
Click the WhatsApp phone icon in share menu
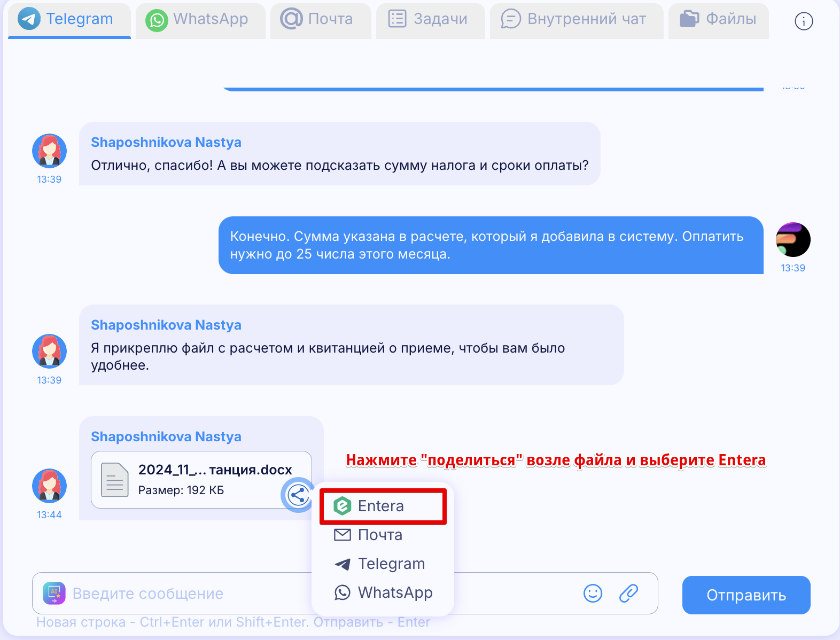pos(342,592)
